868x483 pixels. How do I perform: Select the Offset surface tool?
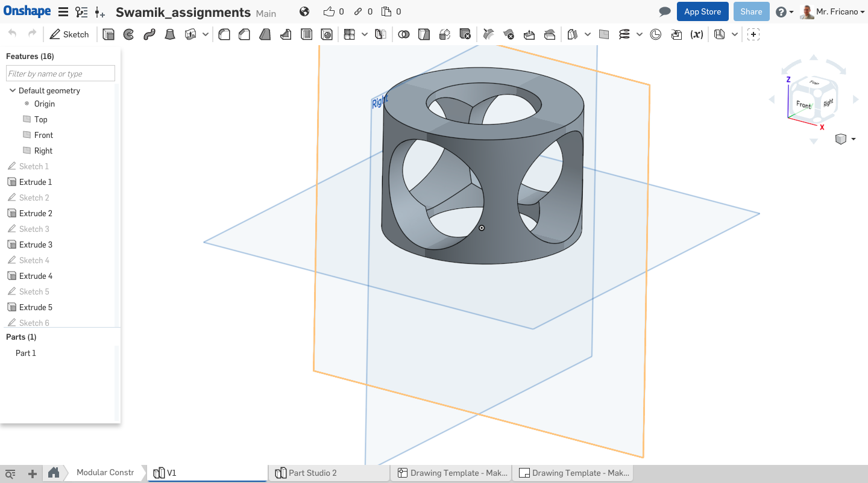click(573, 34)
